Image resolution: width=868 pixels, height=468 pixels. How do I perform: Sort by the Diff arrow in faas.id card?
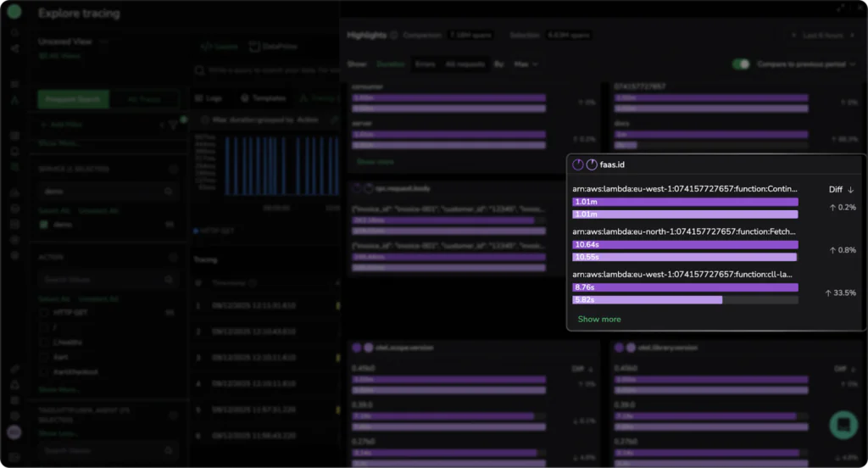pyautogui.click(x=850, y=190)
